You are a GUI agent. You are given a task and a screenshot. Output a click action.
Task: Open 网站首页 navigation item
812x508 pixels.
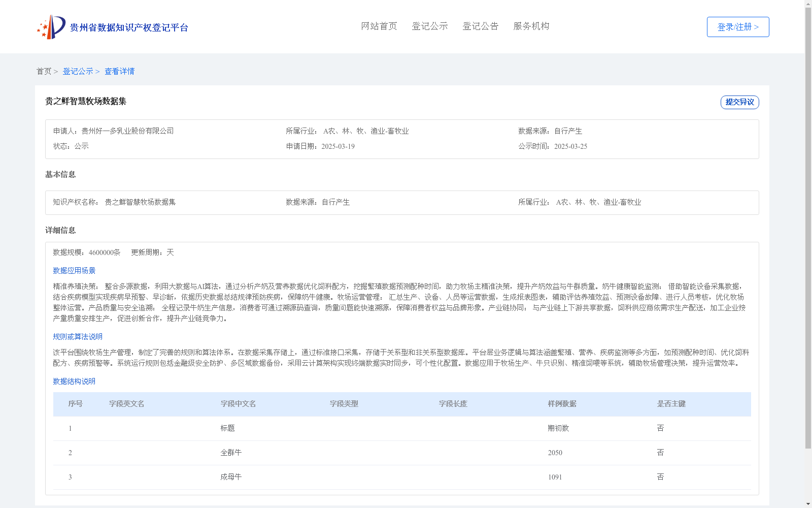[x=379, y=26]
